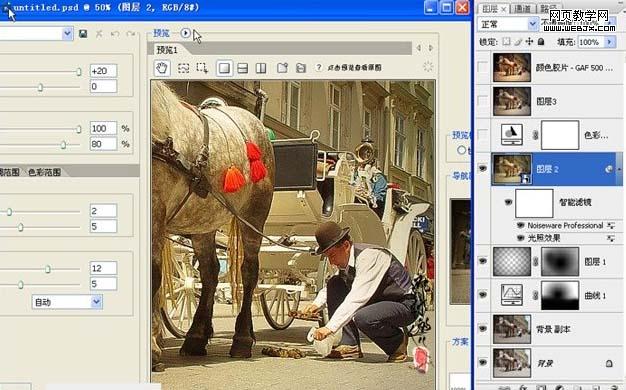Click the delete preset X icon
Image resolution: width=626 pixels, height=390 pixels.
(x=99, y=34)
